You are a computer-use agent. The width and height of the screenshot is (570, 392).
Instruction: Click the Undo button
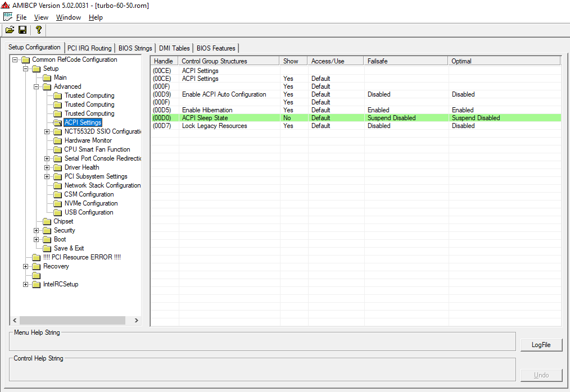[x=541, y=375]
